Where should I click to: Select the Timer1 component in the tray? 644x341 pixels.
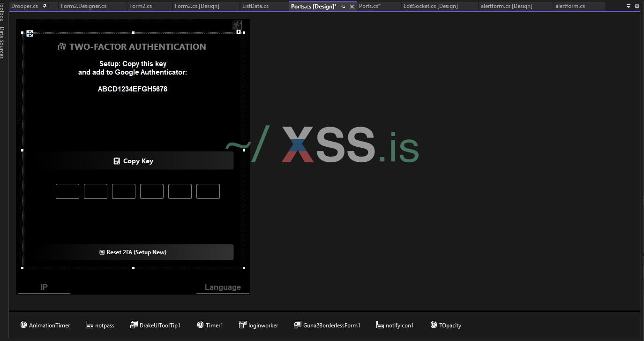210,325
